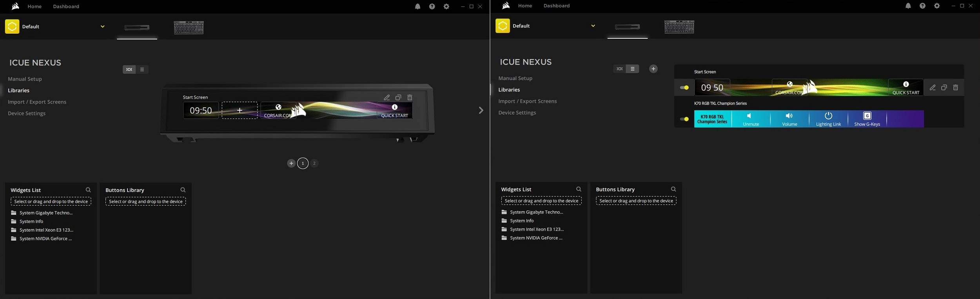Edit Start Screen pencil icon in right window
The width and height of the screenshot is (980, 299).
[933, 88]
